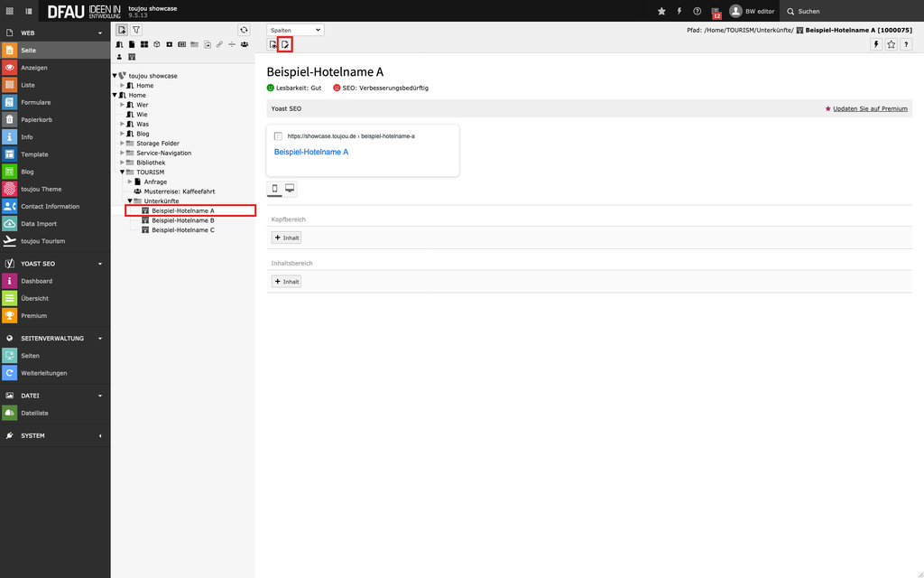This screenshot has height=578, width=924.
Task: Click the edit page properties icon
Action: (x=285, y=44)
